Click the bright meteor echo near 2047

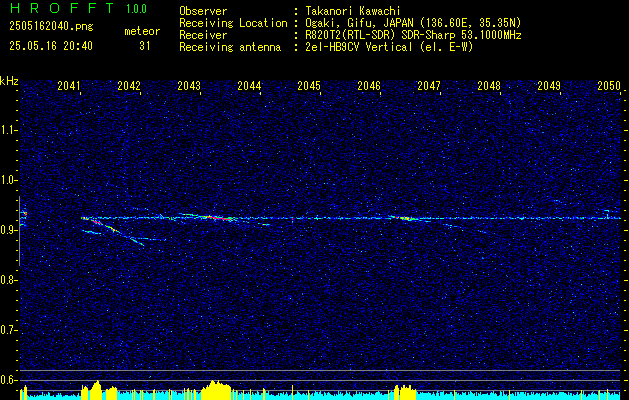404,218
